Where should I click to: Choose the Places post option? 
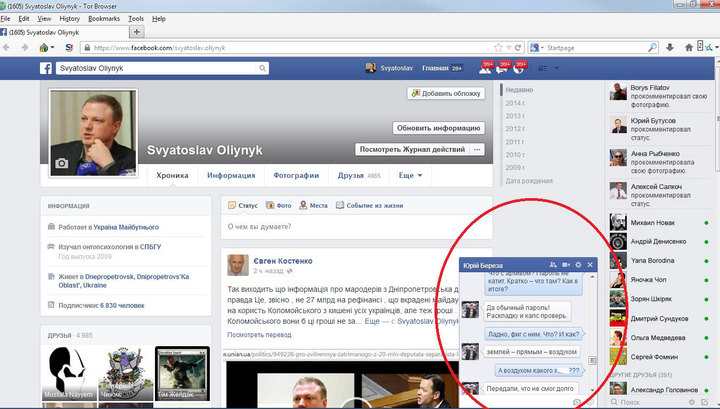point(314,205)
